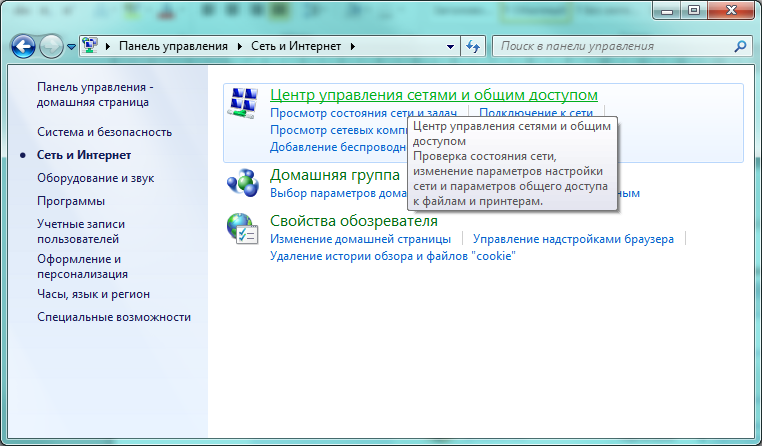Viewport: 762px width, 446px height.
Task: Select Сеть и Интернет in sidebar
Action: coord(84,155)
